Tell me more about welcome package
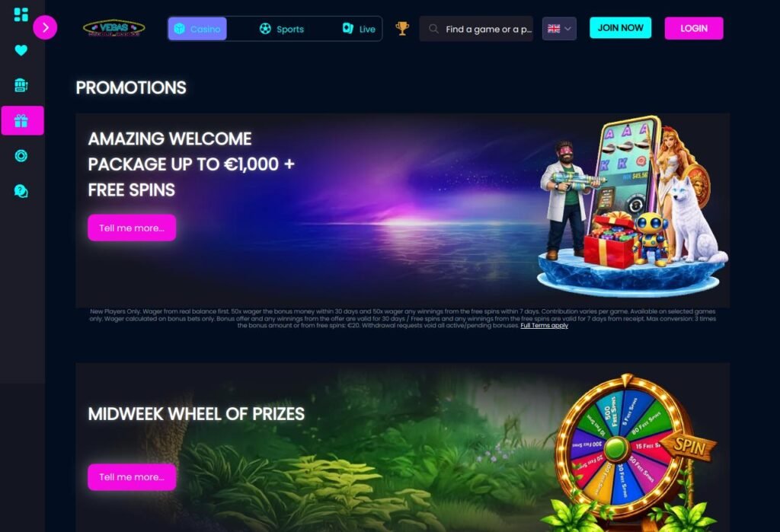Image resolution: width=780 pixels, height=532 pixels. [132, 228]
